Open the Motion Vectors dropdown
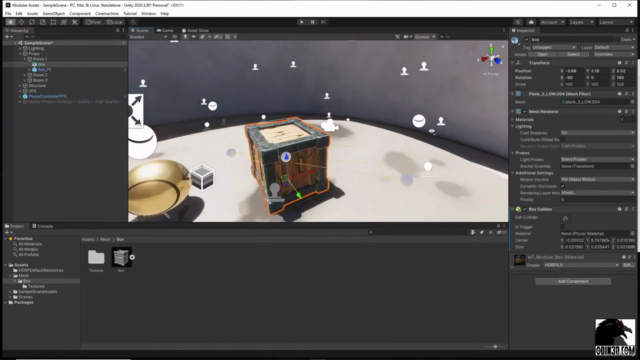Image resolution: width=640 pixels, height=360 pixels. click(598, 179)
